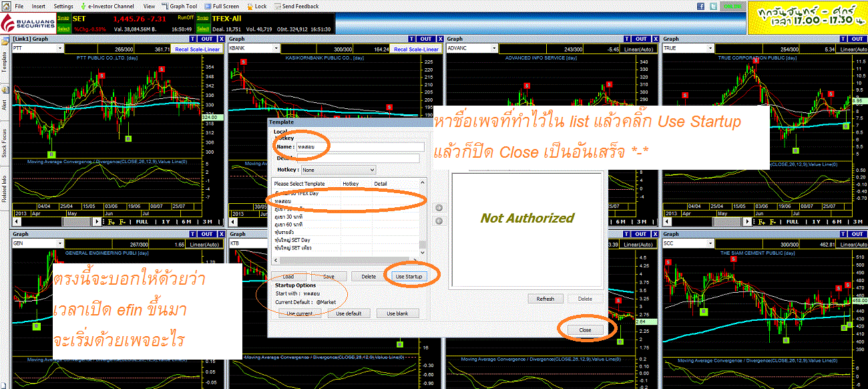Viewport: 868px width, 389px height.
Task: Click the Use Startup button
Action: click(x=409, y=276)
